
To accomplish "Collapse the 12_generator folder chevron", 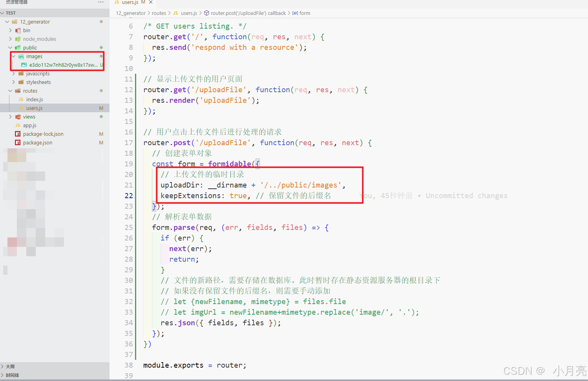I will coord(7,22).
